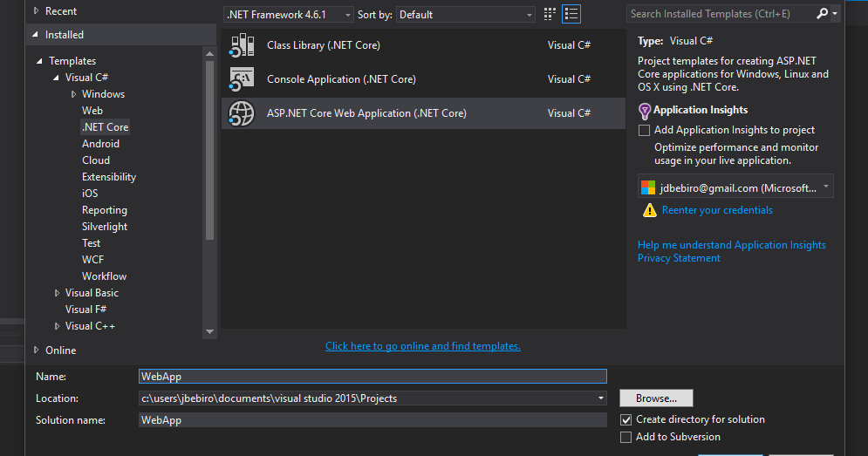Viewport: 868px width, 456px height.
Task: Click the search magnifier icon
Action: click(x=822, y=14)
